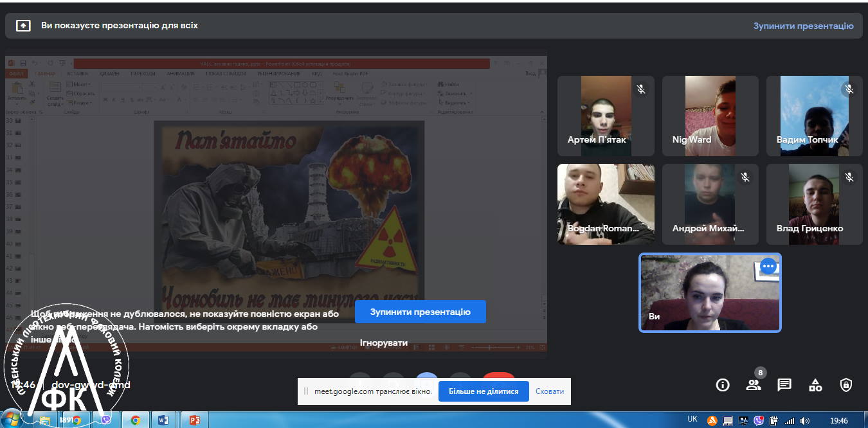Open the ВИД ribbon tab
868x428 pixels.
pos(316,73)
